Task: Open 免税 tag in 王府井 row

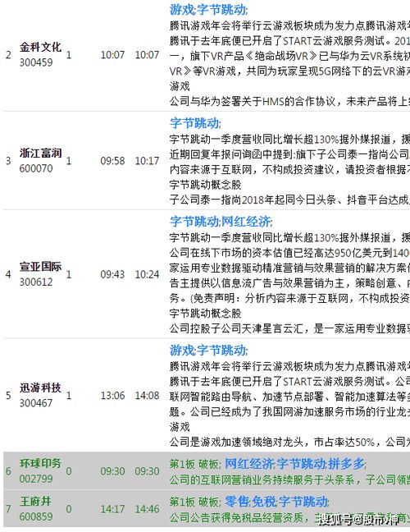Action: (x=264, y=502)
